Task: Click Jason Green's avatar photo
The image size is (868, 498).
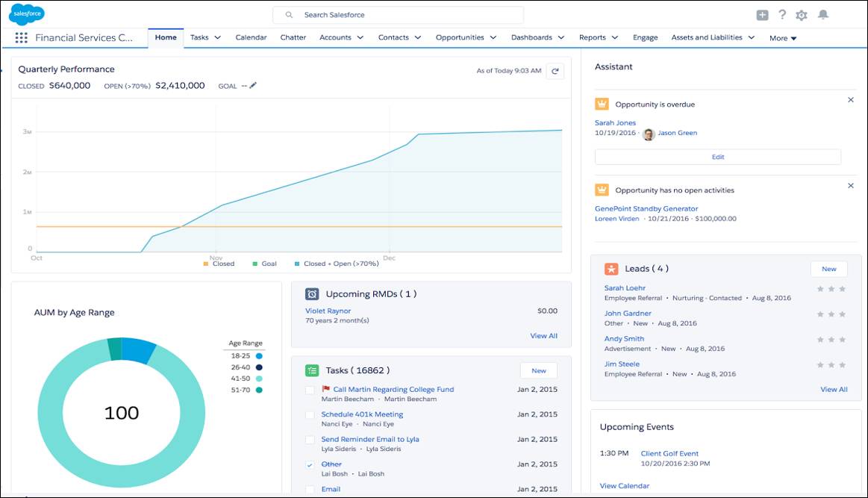Action: tap(649, 134)
